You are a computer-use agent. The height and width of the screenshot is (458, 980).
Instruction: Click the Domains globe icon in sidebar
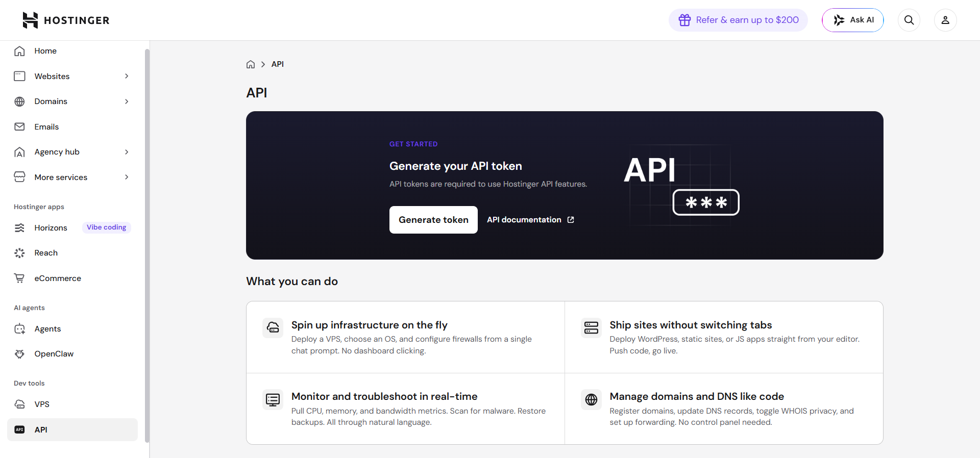coord(19,101)
